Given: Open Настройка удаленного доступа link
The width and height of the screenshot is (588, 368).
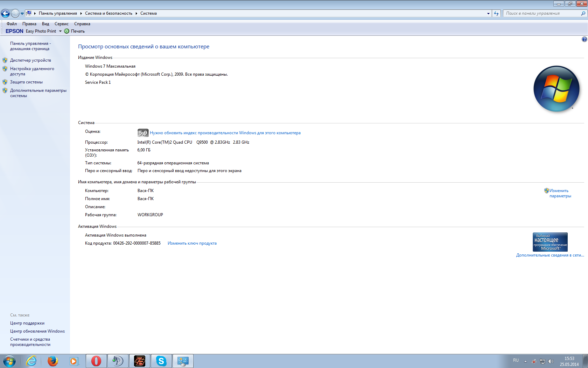Looking at the screenshot, I should click(32, 71).
